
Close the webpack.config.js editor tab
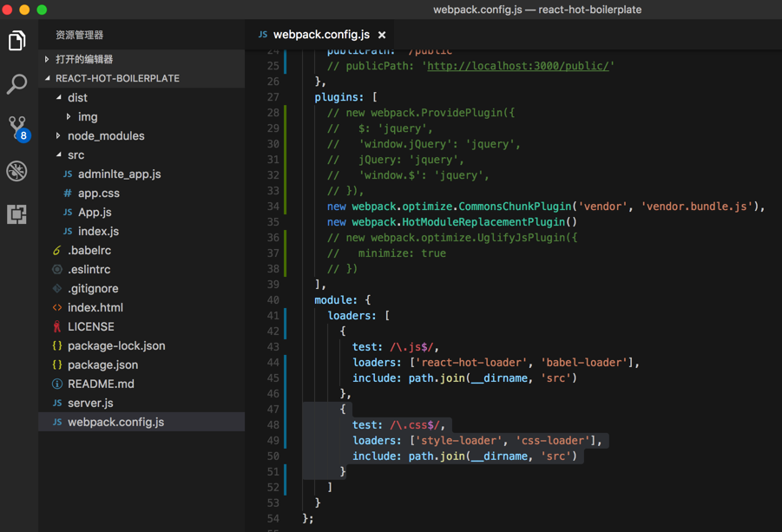click(382, 35)
